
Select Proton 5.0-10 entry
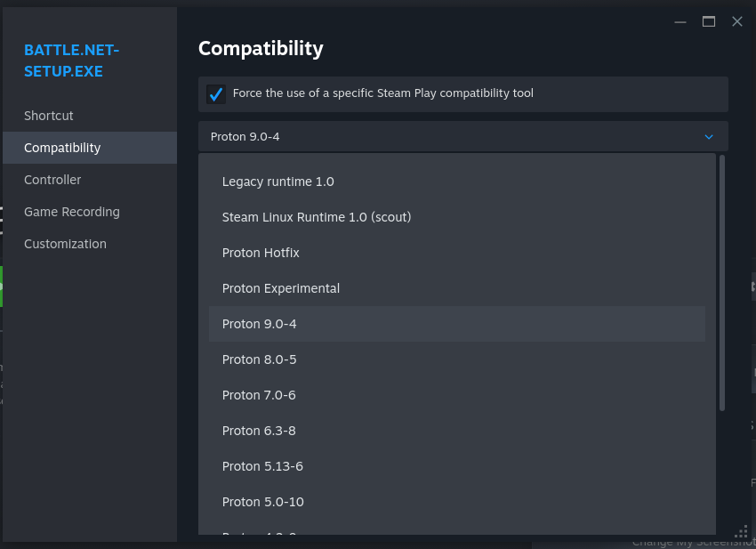(263, 502)
